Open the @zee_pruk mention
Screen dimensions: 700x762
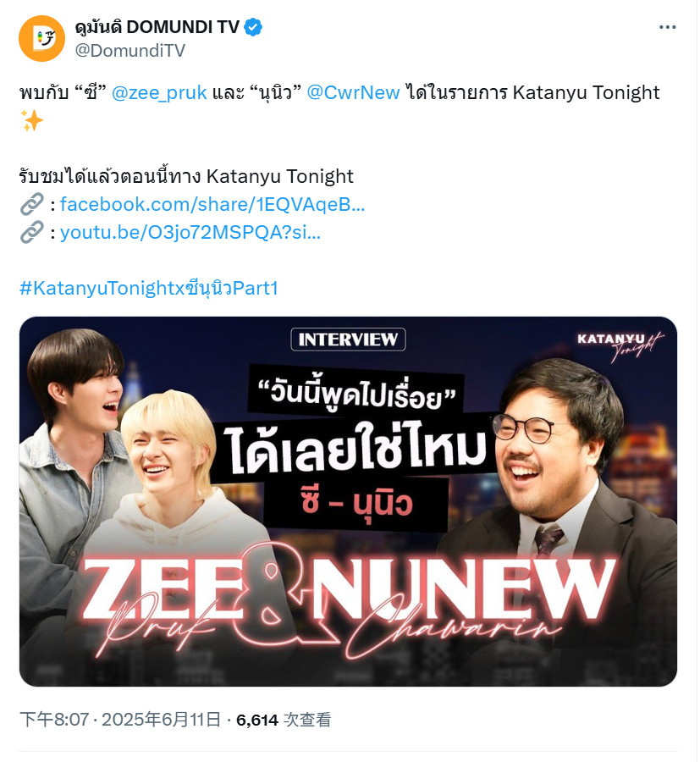pos(159,92)
